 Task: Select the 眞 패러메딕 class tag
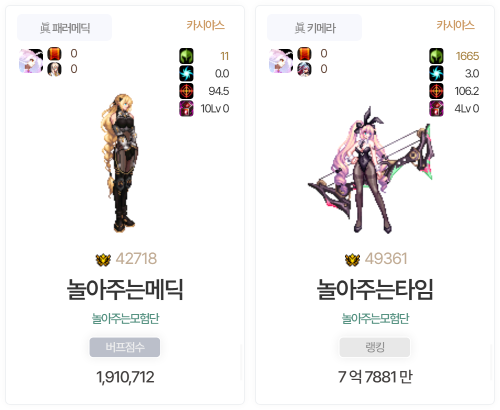click(64, 28)
